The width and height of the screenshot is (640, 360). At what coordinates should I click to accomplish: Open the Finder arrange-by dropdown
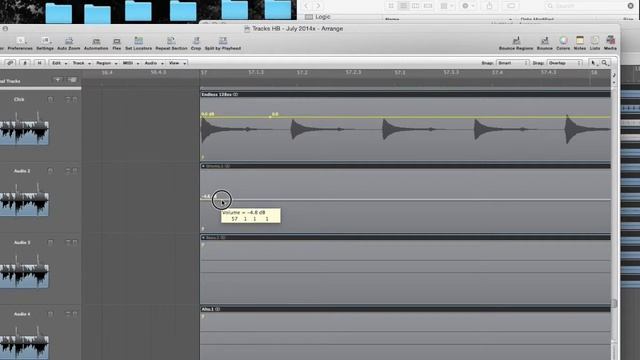tap(447, 6)
